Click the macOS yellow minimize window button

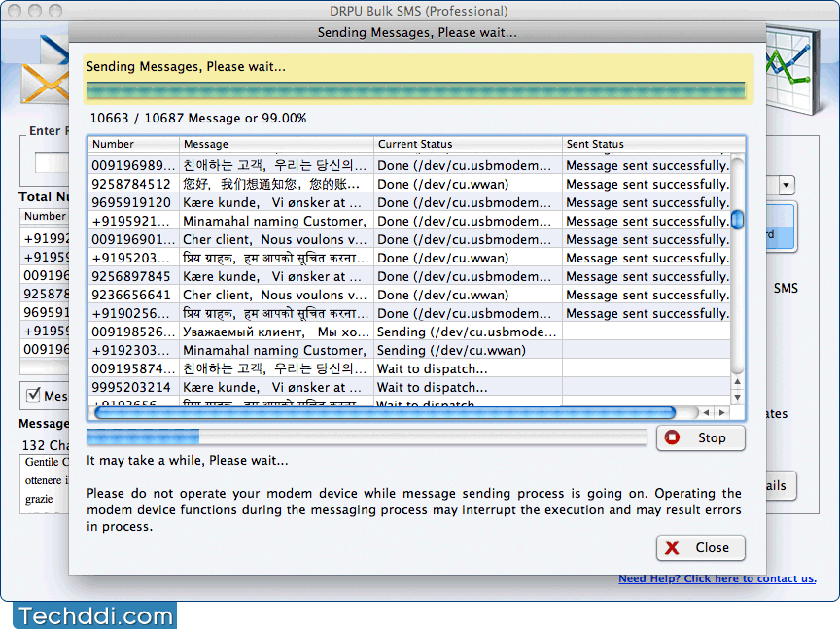pos(35,10)
